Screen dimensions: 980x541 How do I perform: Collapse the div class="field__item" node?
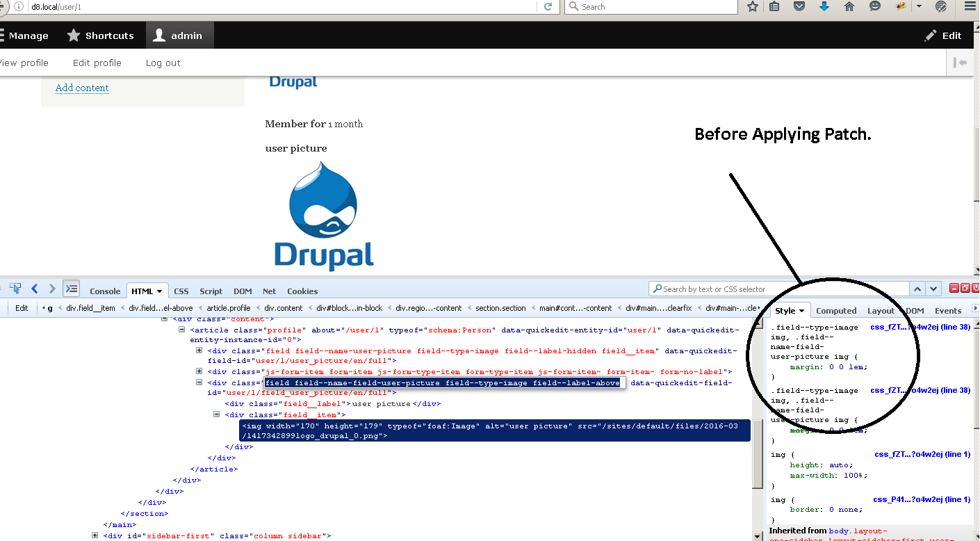(216, 414)
